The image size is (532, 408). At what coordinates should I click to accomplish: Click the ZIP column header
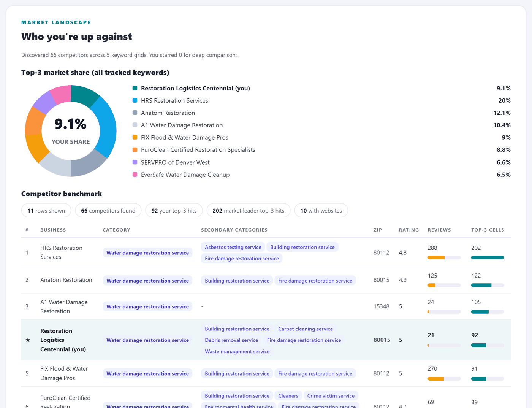[x=378, y=230]
